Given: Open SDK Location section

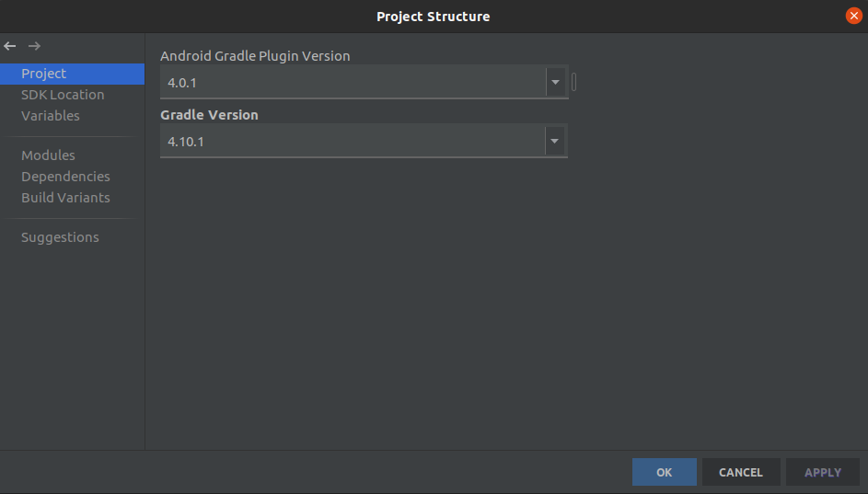Looking at the screenshot, I should (63, 95).
